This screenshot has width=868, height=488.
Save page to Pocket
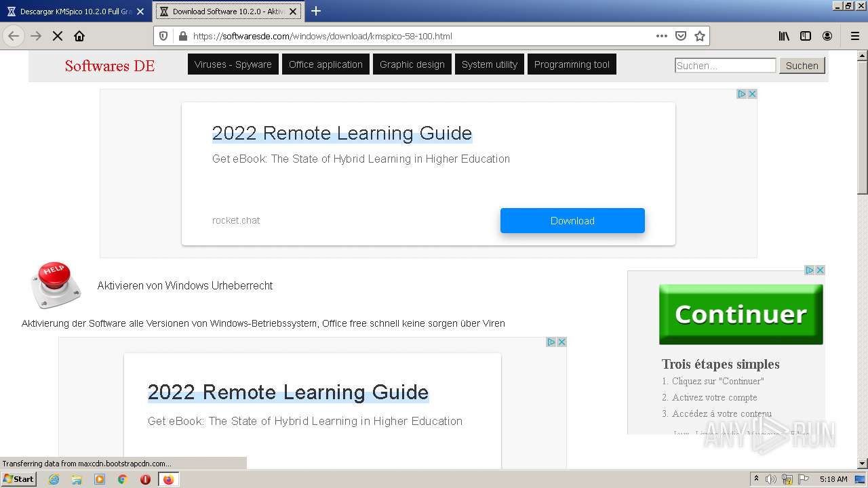pos(681,36)
